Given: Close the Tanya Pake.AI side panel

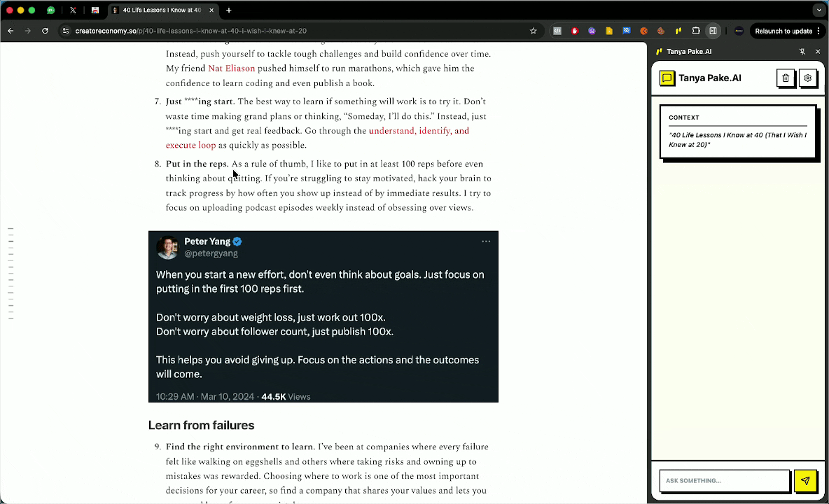Looking at the screenshot, I should tap(817, 52).
